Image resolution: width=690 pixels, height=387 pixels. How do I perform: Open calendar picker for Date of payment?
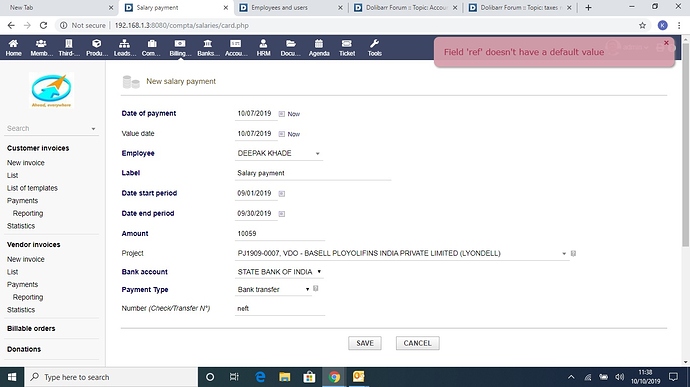(282, 114)
